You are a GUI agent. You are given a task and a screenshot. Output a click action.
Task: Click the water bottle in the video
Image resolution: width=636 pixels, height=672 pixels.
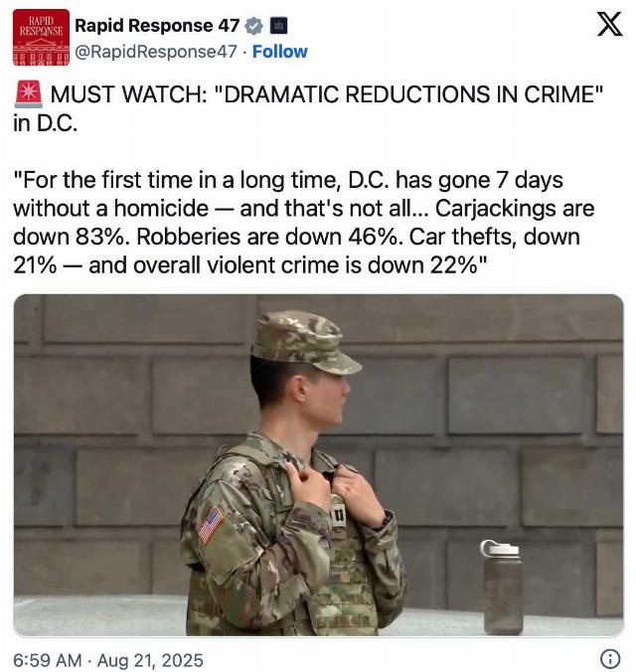coord(503,588)
